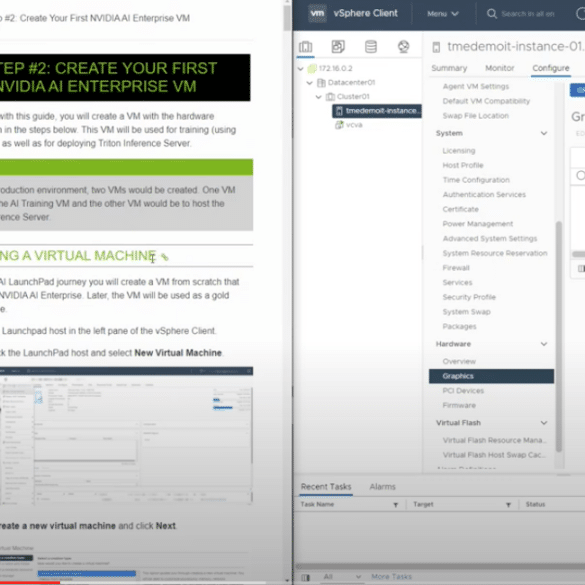The image size is (585, 585).
Task: Open Security Profile settings
Action: (x=469, y=297)
